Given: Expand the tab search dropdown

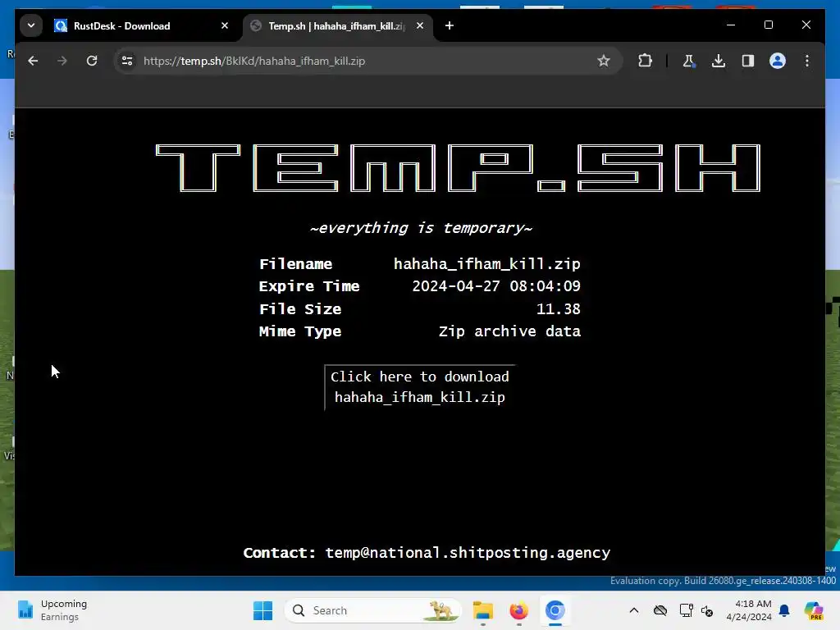Looking at the screenshot, I should (x=31, y=25).
